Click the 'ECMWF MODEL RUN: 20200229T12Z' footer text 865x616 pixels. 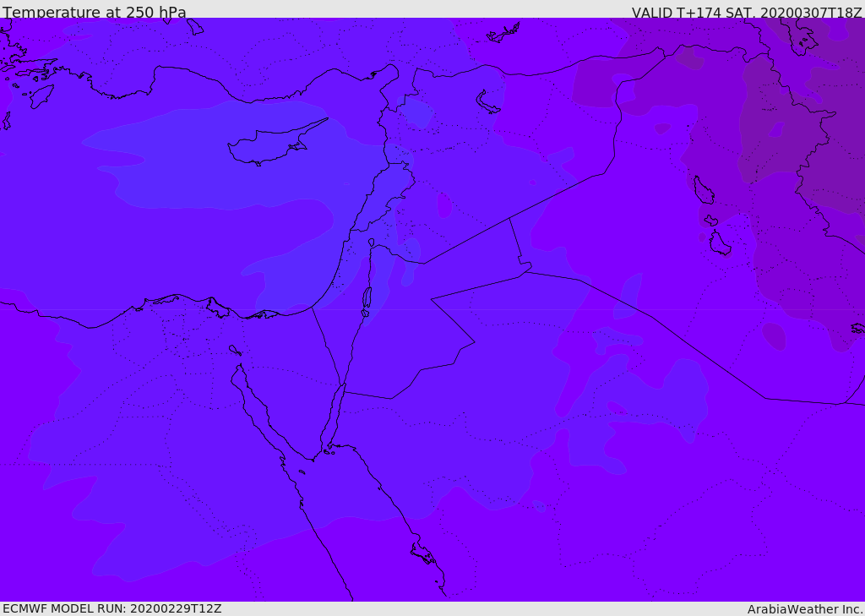[x=112, y=608]
